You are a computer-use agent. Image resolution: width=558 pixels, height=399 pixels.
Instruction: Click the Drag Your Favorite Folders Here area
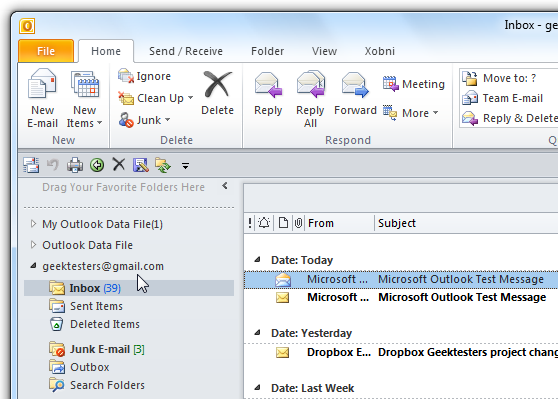(x=123, y=187)
